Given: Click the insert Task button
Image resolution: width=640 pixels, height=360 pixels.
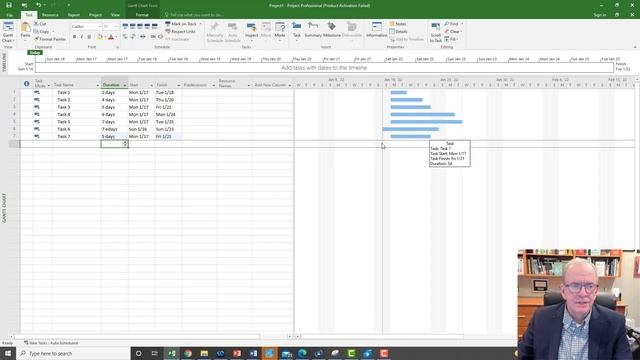Looking at the screenshot, I should (x=297, y=30).
